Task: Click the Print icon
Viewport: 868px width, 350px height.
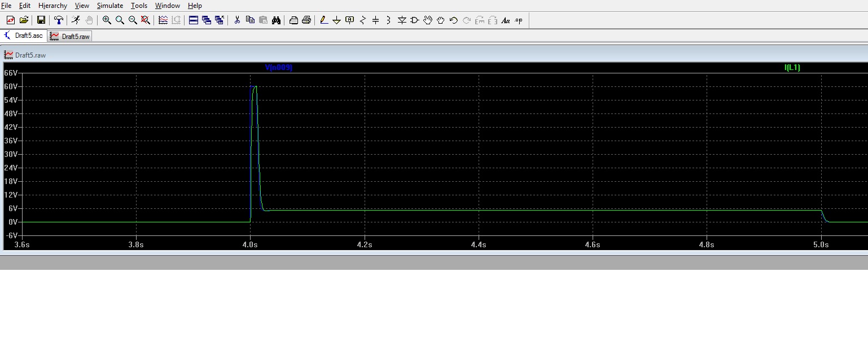Action: tap(306, 20)
